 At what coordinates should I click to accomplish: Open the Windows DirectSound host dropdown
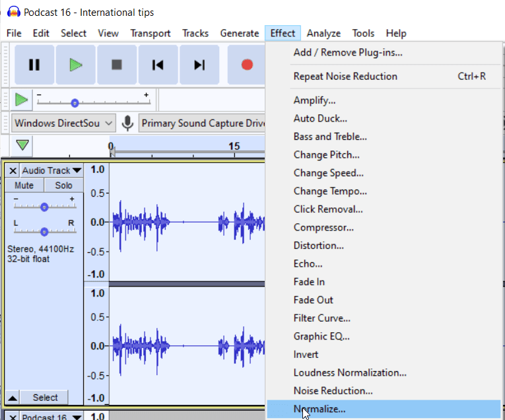click(x=63, y=123)
